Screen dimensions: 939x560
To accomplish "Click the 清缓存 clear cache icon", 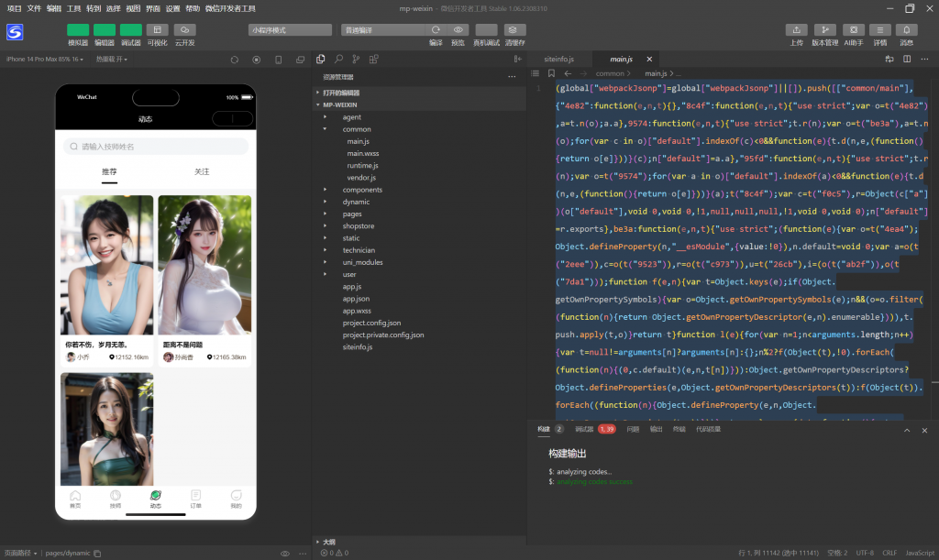I will coord(514,30).
